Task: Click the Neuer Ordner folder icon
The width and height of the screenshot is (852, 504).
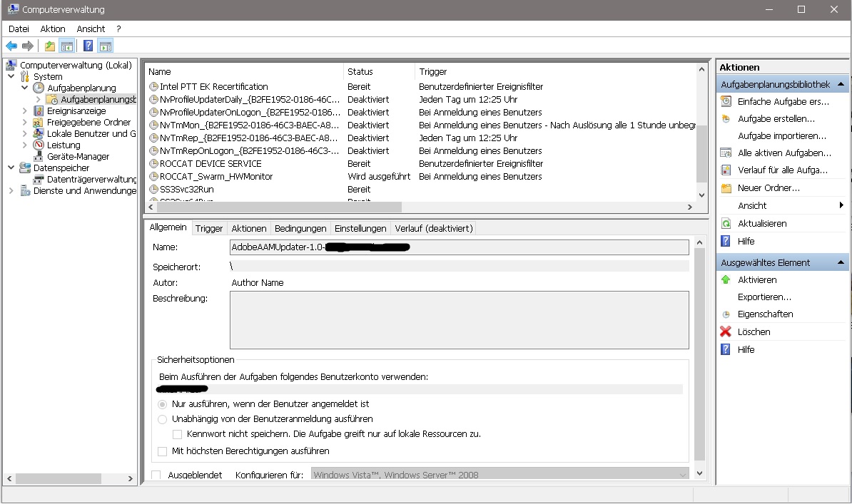Action: tap(726, 188)
